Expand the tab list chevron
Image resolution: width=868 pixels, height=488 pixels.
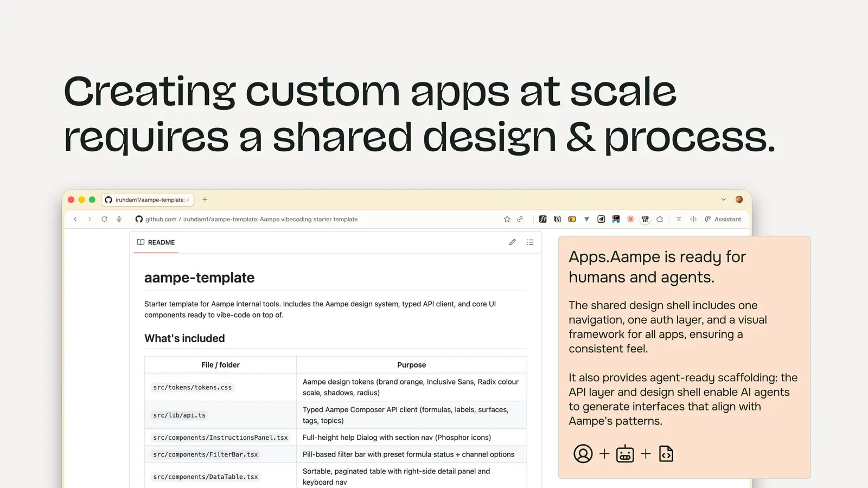pos(723,200)
